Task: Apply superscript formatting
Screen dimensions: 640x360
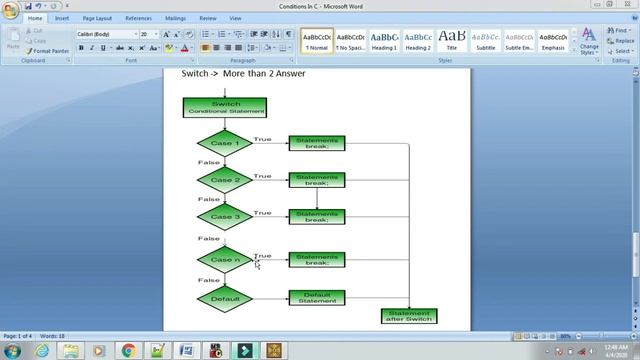Action: [142, 48]
